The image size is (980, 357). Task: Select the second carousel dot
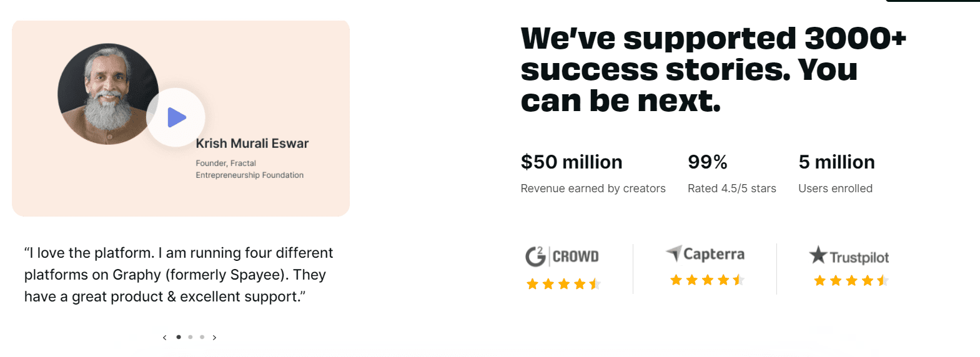(191, 337)
